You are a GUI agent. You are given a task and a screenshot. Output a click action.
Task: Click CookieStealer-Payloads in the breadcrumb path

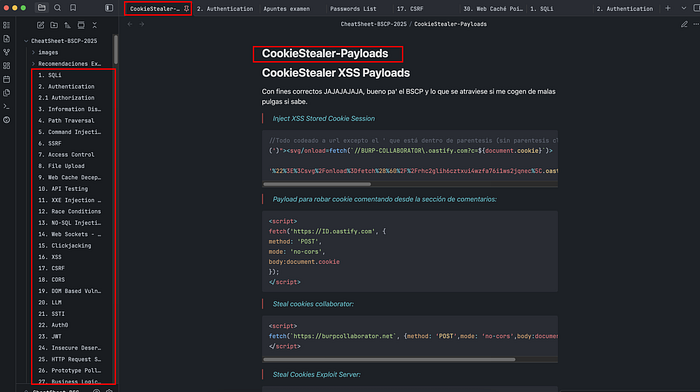450,24
